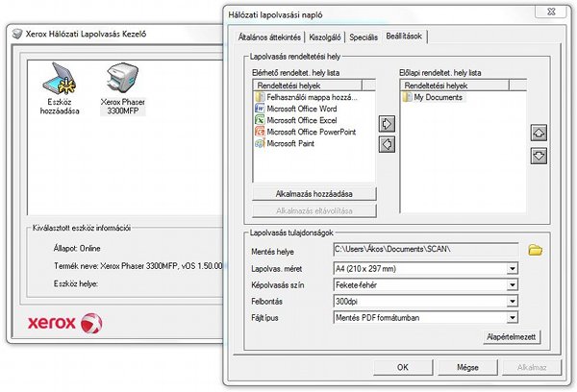Click the Xerox window title bar icon
The height and width of the screenshot is (392, 577).
point(17,34)
